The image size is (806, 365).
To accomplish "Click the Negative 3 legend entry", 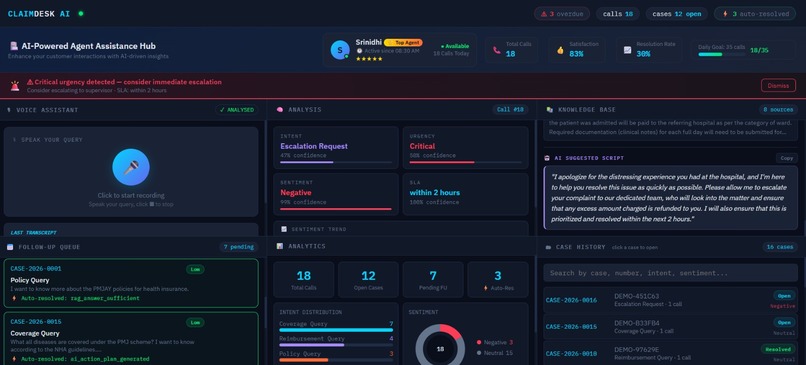I will 495,342.
